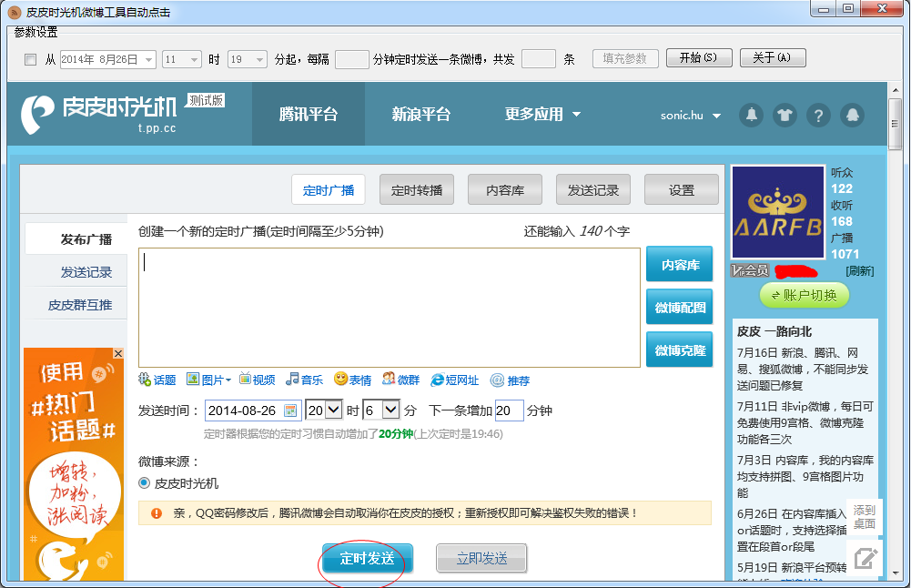Open the 发送记录 top tab
Viewport: 911px width, 588px height.
tap(593, 190)
